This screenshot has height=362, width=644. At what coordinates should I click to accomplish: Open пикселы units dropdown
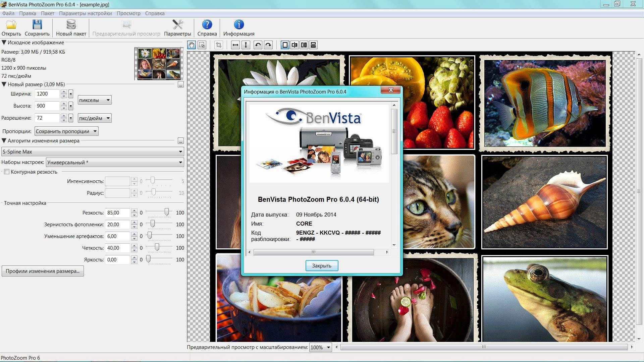point(95,100)
